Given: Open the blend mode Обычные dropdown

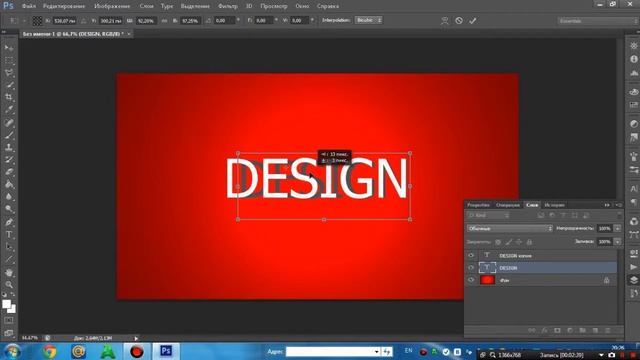Looking at the screenshot, I should (x=510, y=229).
